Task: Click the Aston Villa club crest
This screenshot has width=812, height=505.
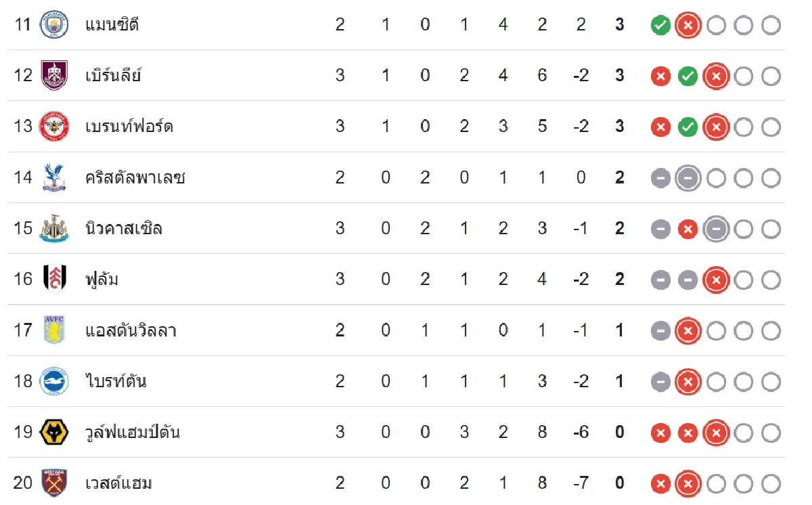Action: coord(54,330)
